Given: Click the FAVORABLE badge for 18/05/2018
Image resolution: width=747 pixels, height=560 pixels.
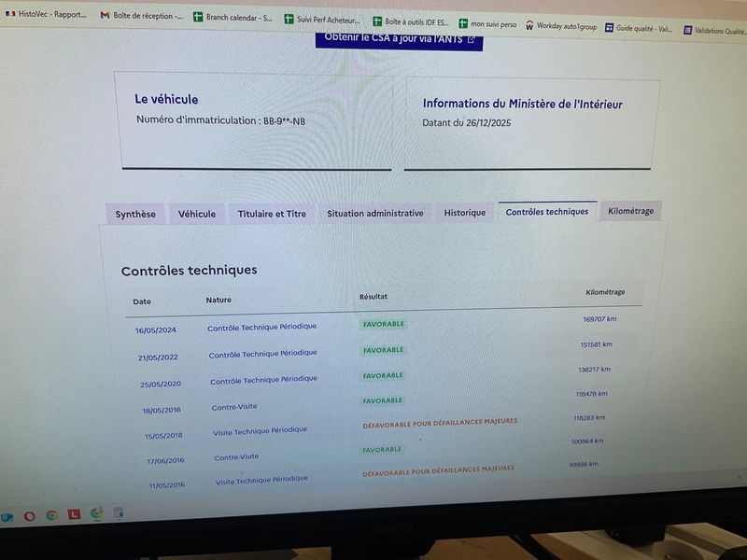Looking at the screenshot, I should [x=382, y=401].
